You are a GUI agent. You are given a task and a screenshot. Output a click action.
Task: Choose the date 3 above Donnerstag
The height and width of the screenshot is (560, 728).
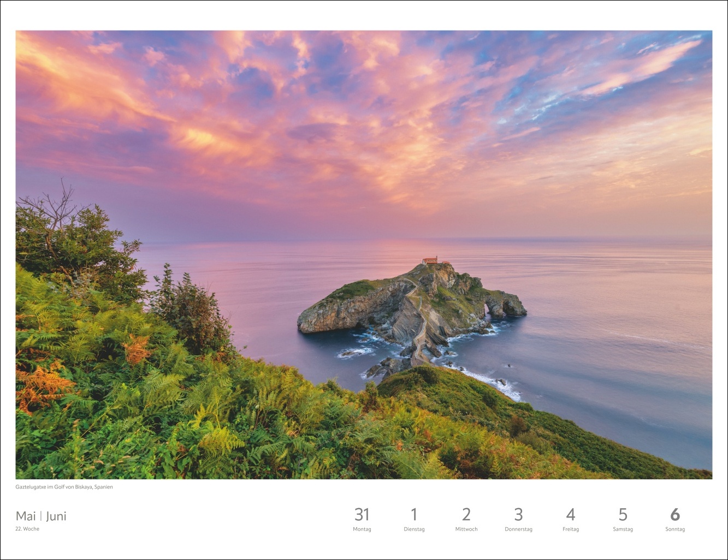point(518,515)
